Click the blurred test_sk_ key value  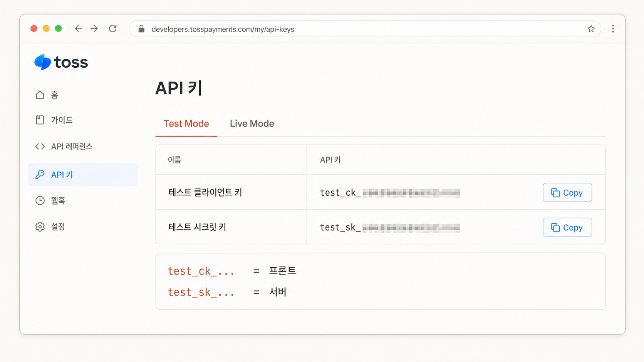pyautogui.click(x=411, y=228)
